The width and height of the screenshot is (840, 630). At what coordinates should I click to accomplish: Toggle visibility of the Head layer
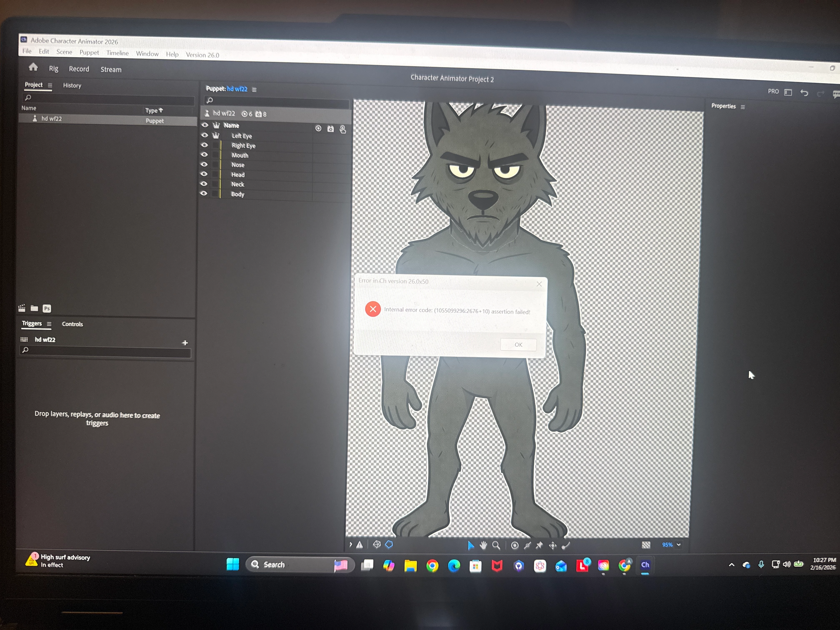coord(204,174)
